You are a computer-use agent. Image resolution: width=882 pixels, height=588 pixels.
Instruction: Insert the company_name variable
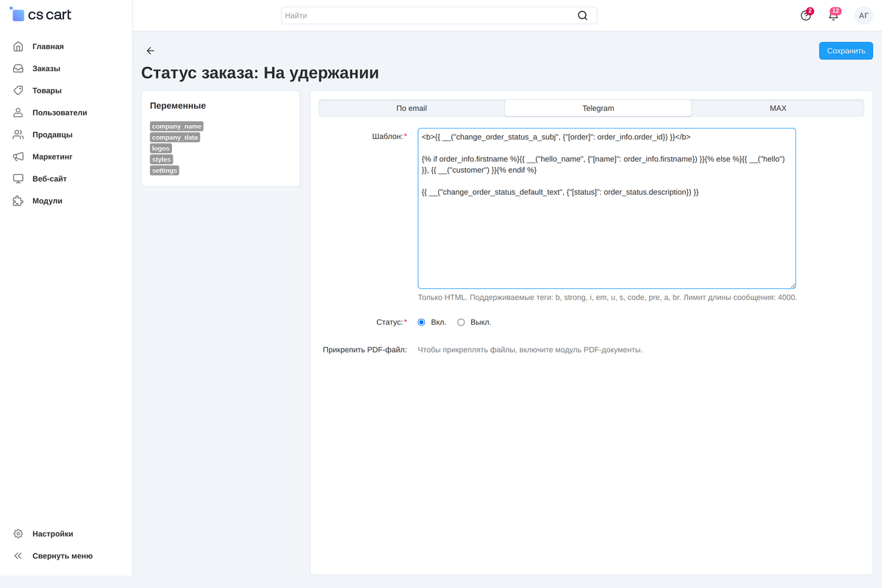pos(176,126)
